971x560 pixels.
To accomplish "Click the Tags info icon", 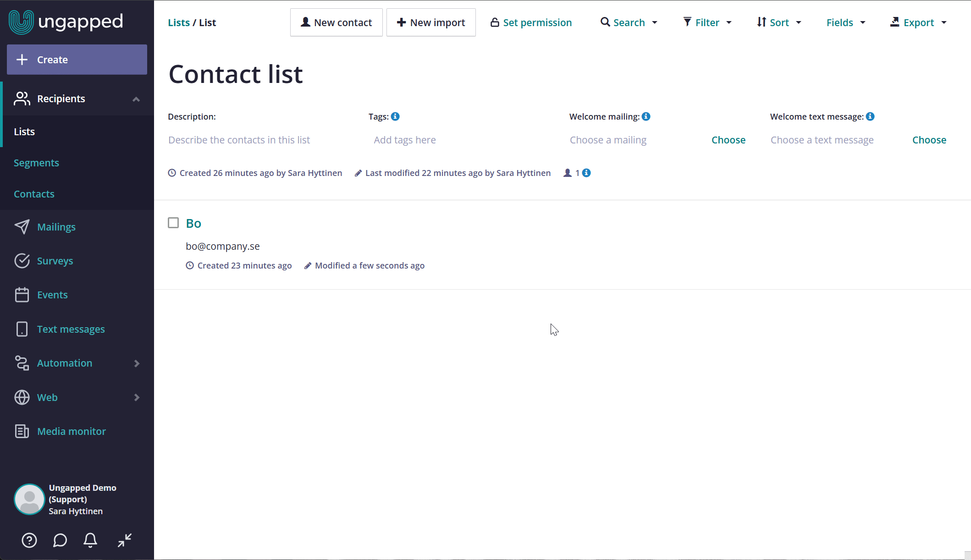I will click(x=395, y=116).
